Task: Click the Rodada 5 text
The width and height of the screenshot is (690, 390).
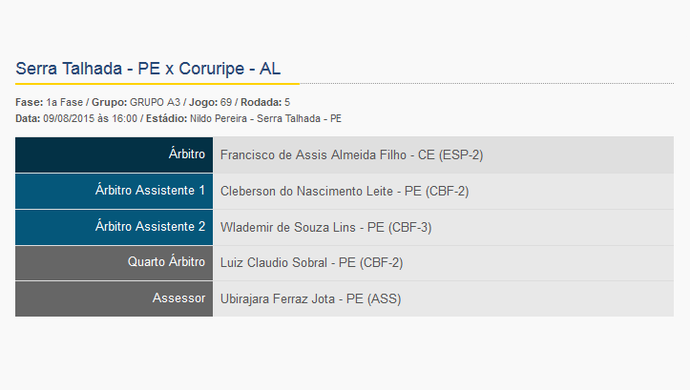Action: click(265, 102)
